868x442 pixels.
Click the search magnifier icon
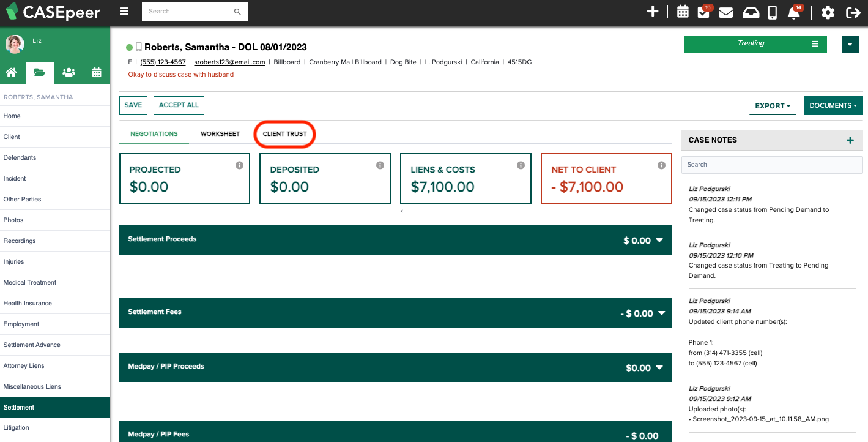tap(237, 12)
